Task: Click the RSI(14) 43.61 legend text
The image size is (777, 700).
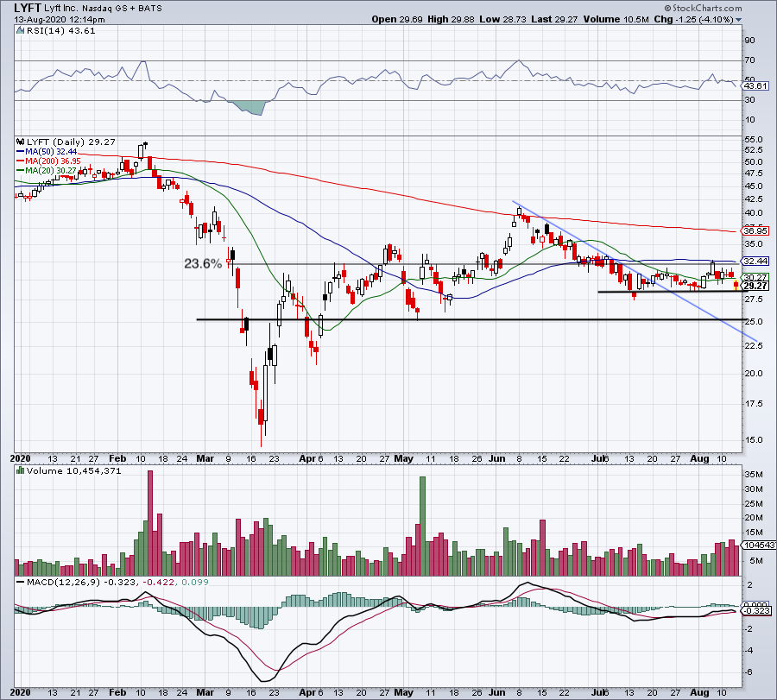Action: click(x=61, y=31)
